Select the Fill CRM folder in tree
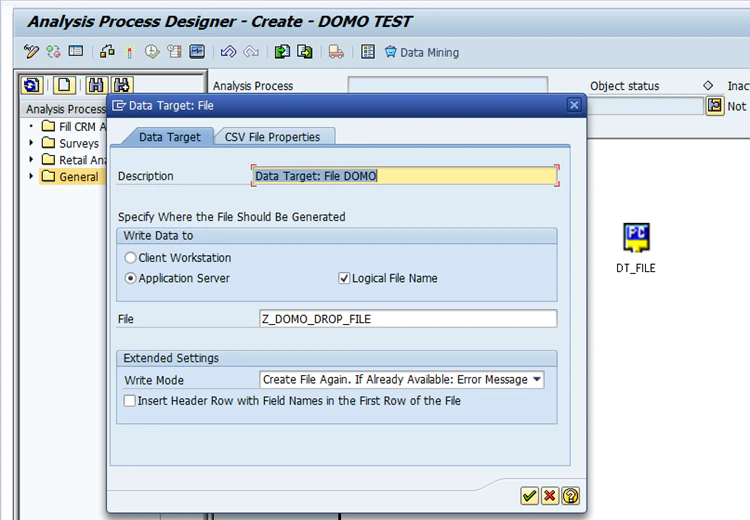Viewport: 750px width, 520px height. [x=73, y=127]
